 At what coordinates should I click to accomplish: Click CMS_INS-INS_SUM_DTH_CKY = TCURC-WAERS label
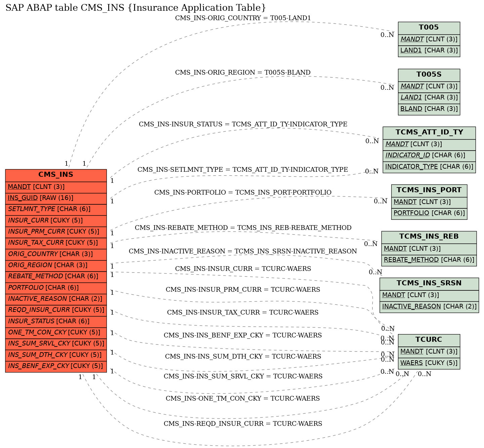point(243,357)
